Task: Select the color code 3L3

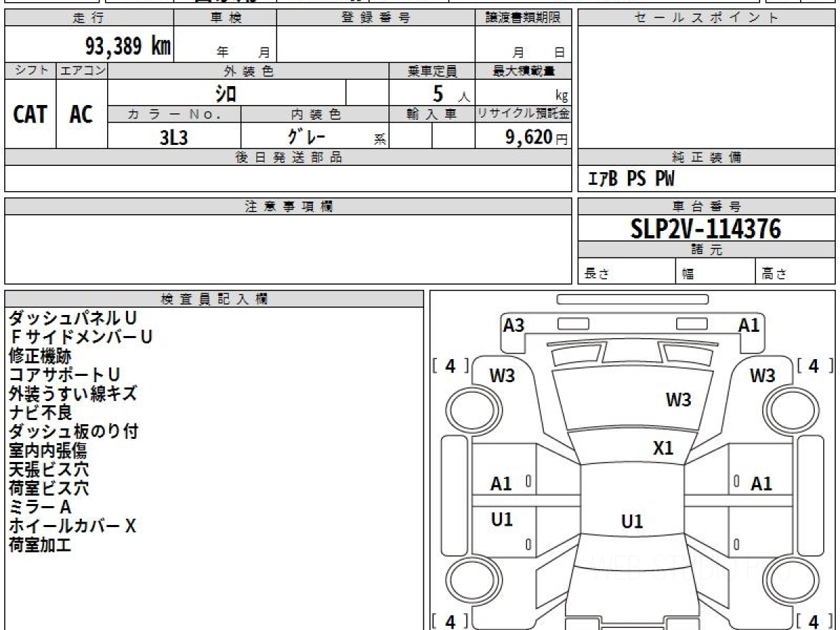Action: coord(174,138)
